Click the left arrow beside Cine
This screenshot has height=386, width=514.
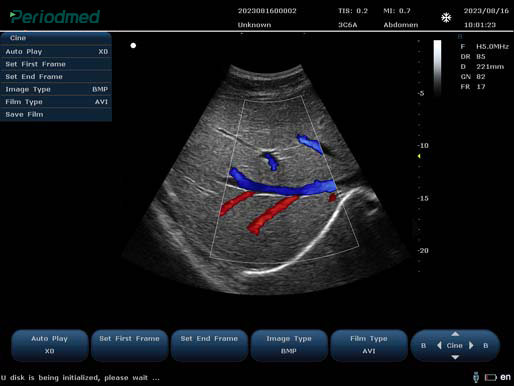(x=439, y=346)
